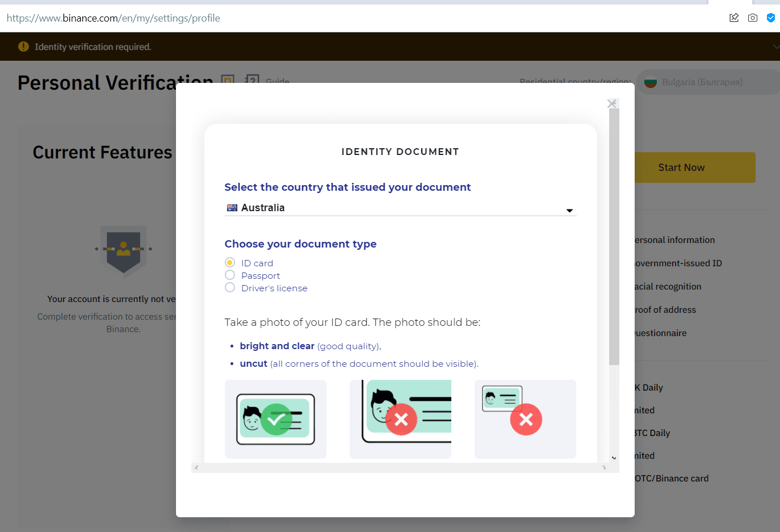Click the too-small ID photo example
Image resolution: width=780 pixels, height=532 pixels.
coord(525,419)
